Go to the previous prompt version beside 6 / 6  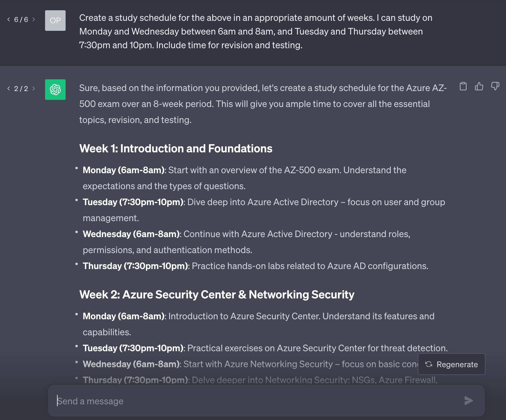click(9, 19)
